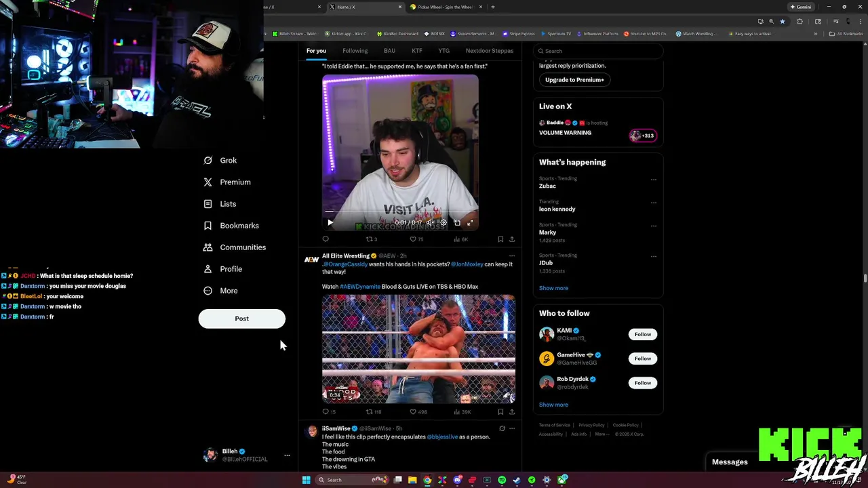This screenshot has width=868, height=488.
Task: Open All Elite Wrestling profile avatar
Action: tap(311, 260)
